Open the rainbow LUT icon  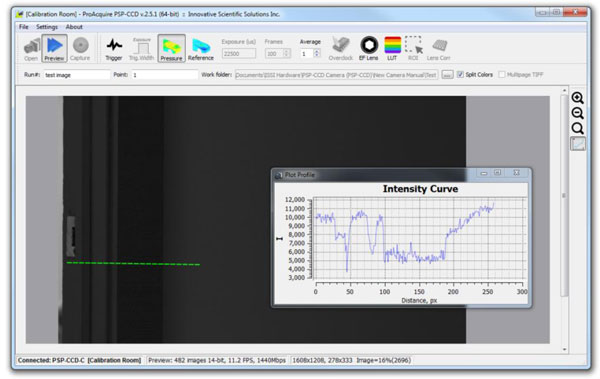point(392,49)
